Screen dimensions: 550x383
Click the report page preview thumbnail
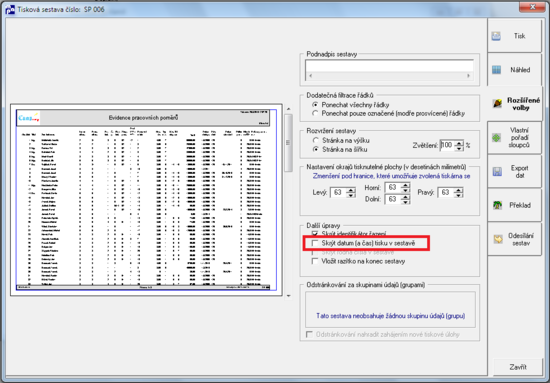pos(146,200)
